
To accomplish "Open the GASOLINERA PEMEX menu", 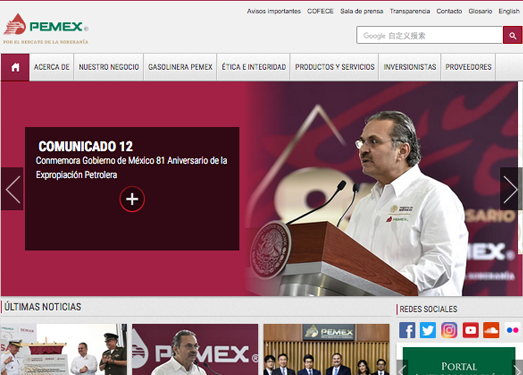I will (x=180, y=67).
